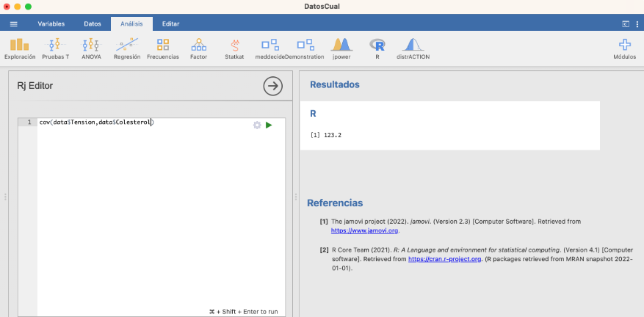Open the distrACTION module menu
This screenshot has height=317, width=644.
413,48
